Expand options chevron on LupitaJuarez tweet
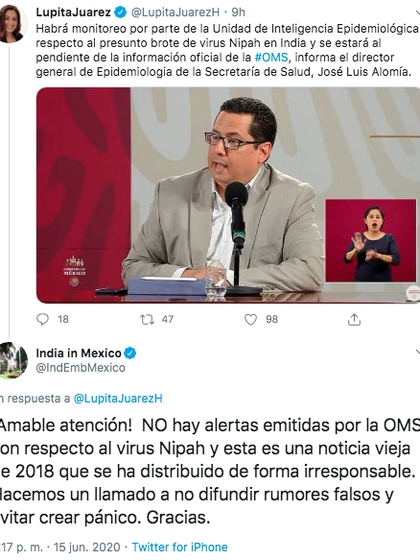 (417, 14)
